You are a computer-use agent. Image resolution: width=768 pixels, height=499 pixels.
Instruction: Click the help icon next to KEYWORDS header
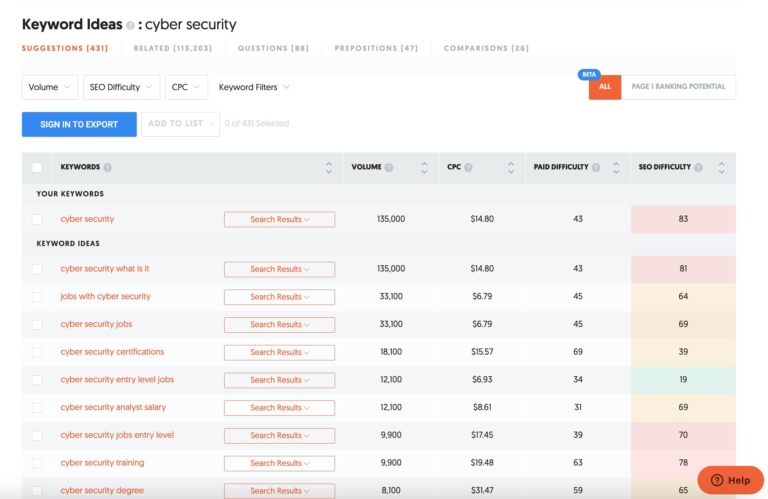click(107, 168)
